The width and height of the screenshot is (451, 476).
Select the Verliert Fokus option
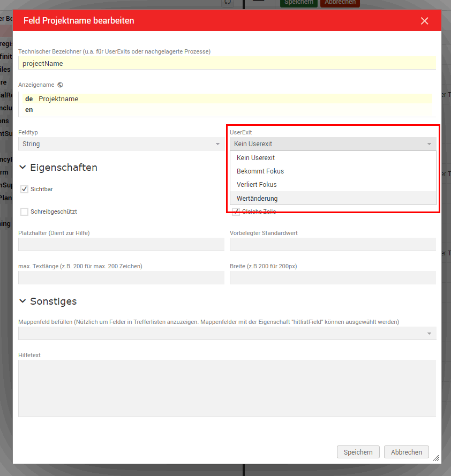pyautogui.click(x=333, y=184)
